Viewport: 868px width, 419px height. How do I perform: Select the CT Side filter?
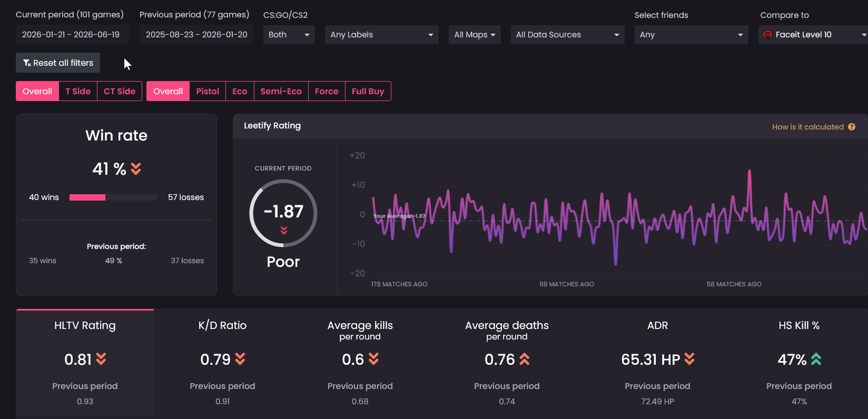(x=120, y=91)
